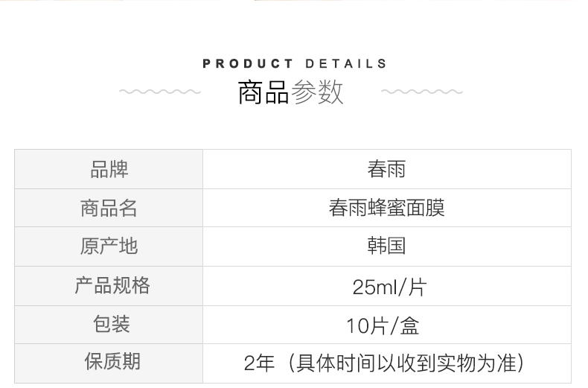The height and width of the screenshot is (388, 588).
Task: Click the right wavy decorative line
Action: 421,92
